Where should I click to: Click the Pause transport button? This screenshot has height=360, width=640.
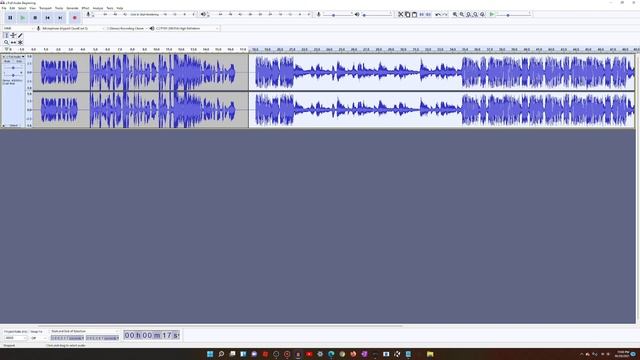coord(10,18)
